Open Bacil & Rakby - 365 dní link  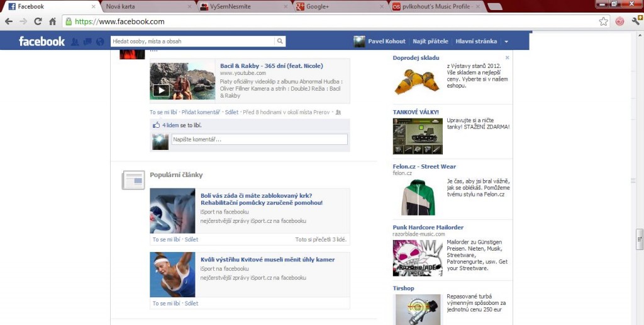click(272, 66)
